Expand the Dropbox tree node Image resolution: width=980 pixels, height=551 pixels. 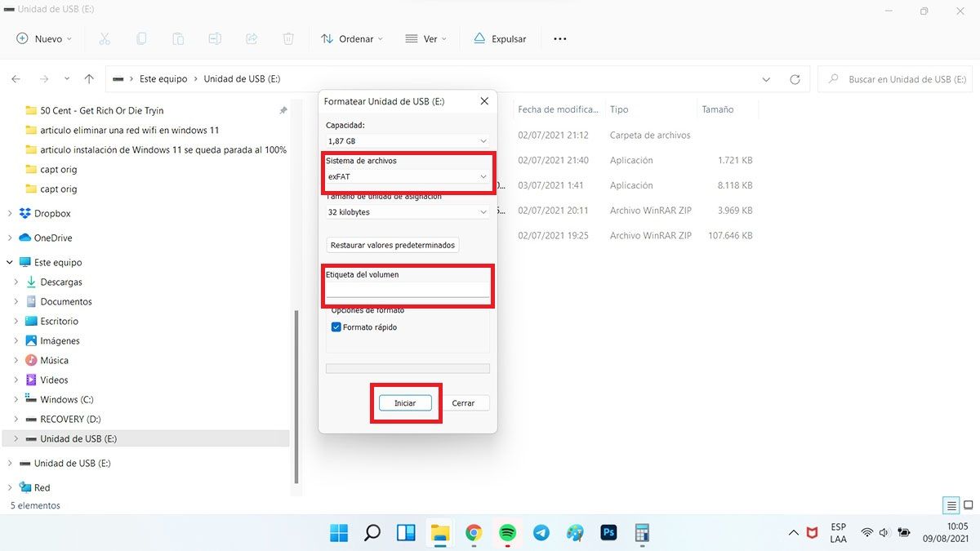pyautogui.click(x=10, y=214)
